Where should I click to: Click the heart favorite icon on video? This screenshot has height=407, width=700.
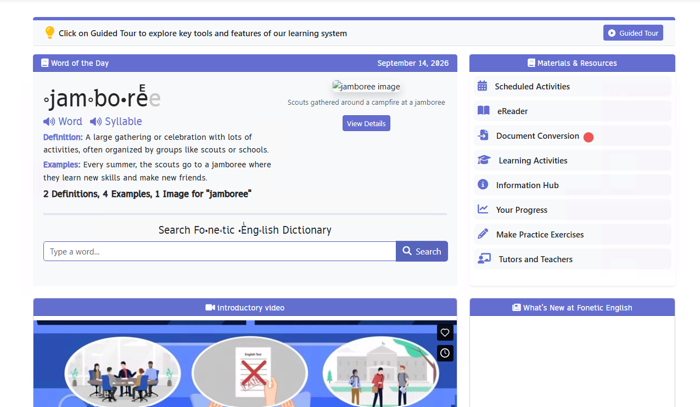pos(445,332)
